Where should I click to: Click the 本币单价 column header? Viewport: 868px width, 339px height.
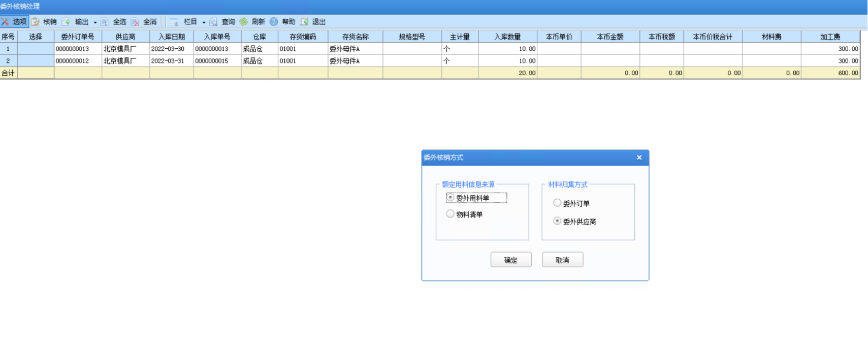(559, 37)
